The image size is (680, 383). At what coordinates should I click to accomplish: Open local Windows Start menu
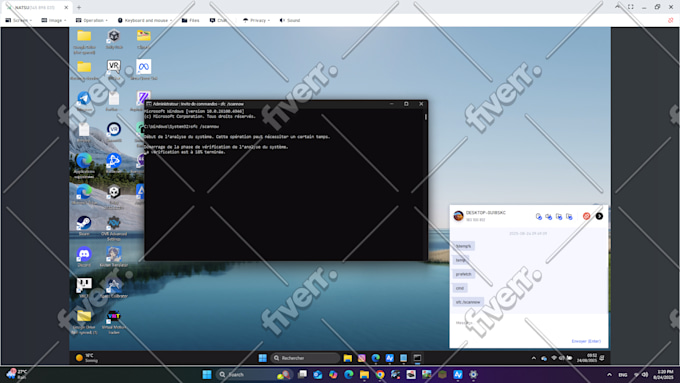click(x=207, y=374)
